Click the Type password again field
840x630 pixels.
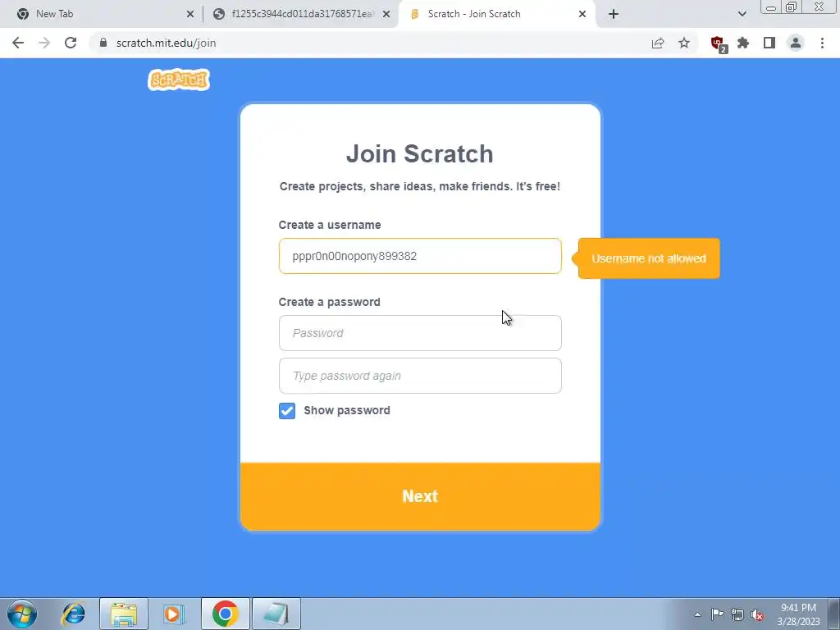pos(420,376)
